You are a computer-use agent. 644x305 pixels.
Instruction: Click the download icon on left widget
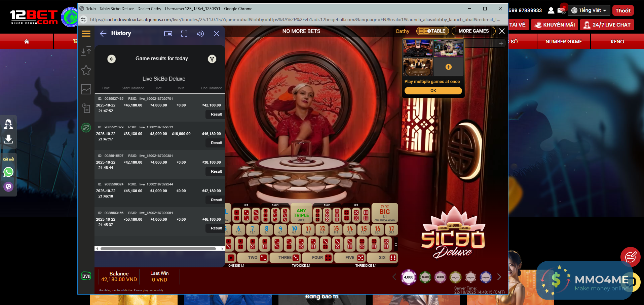click(x=8, y=139)
